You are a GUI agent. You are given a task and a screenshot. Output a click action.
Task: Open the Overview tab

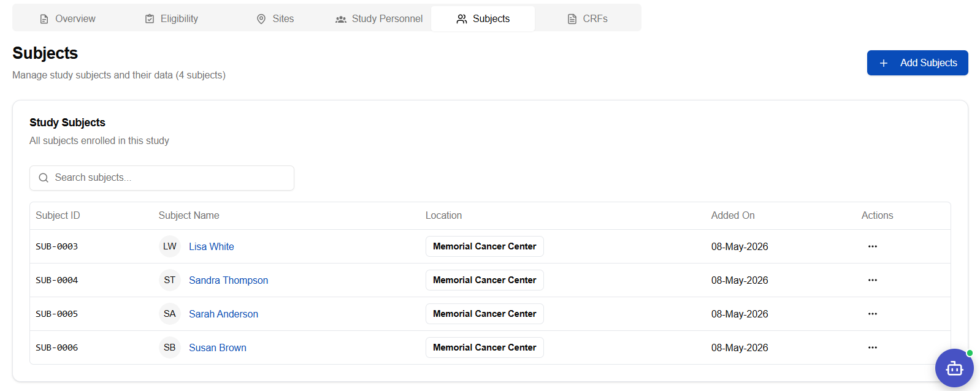click(x=67, y=19)
